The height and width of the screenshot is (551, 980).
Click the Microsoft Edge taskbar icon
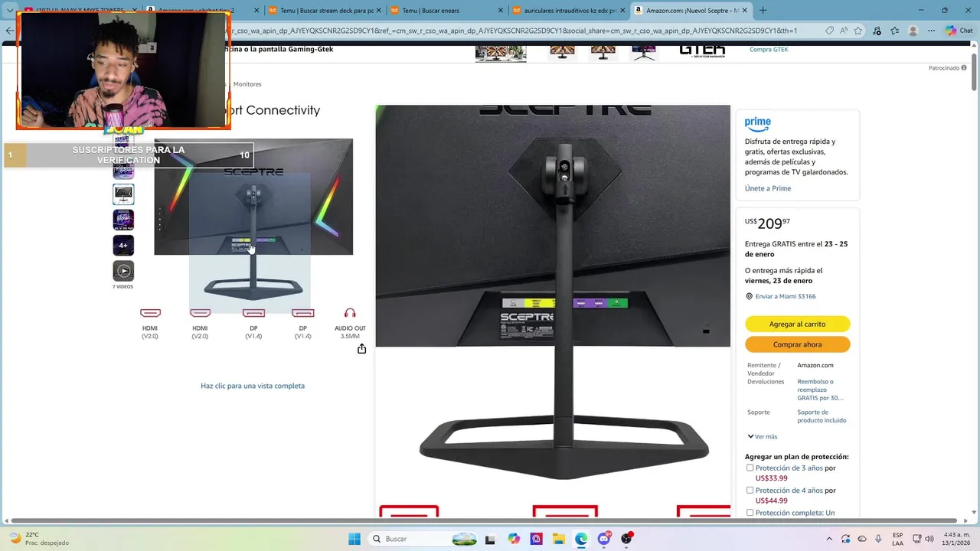point(581,539)
